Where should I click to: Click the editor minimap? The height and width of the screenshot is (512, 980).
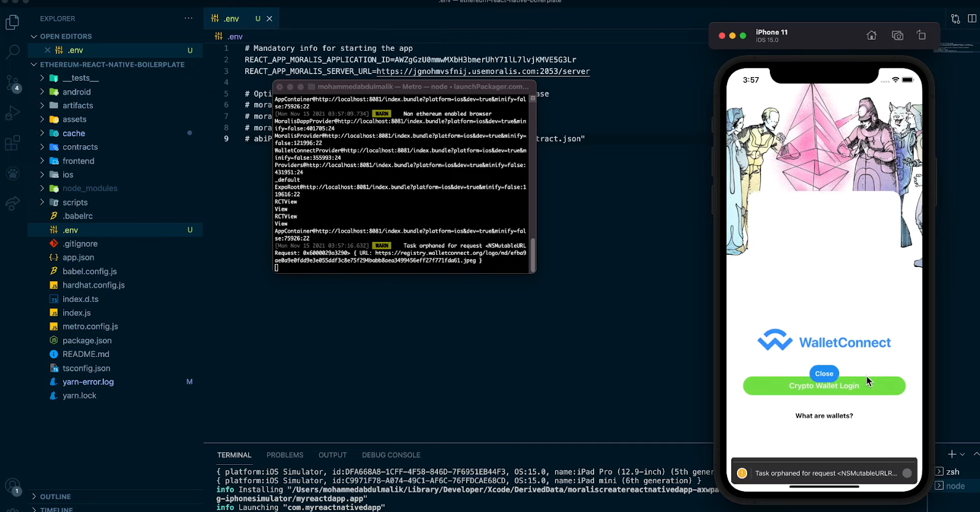pyautogui.click(x=957, y=47)
